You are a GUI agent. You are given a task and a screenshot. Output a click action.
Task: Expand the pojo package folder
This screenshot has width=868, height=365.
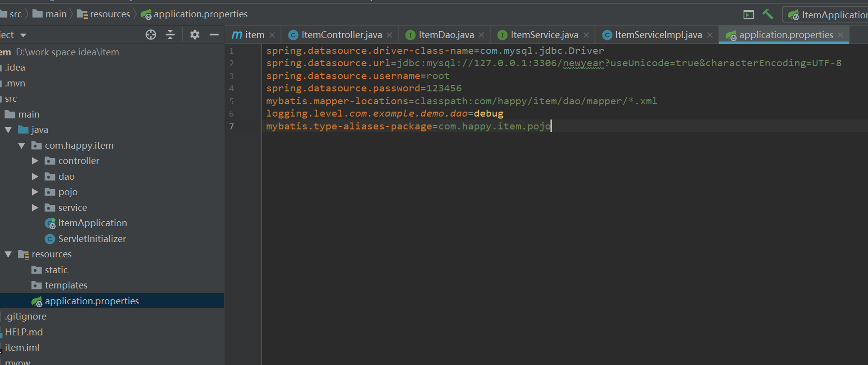coord(35,192)
